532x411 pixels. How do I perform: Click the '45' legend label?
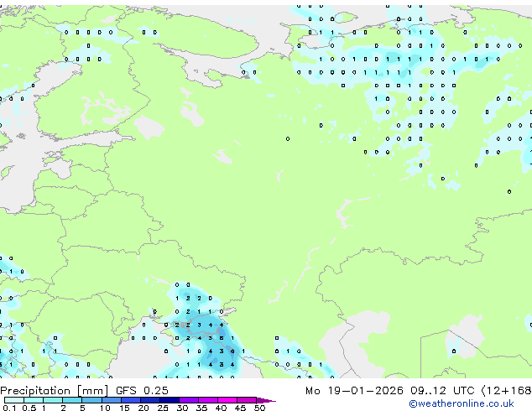click(x=240, y=408)
